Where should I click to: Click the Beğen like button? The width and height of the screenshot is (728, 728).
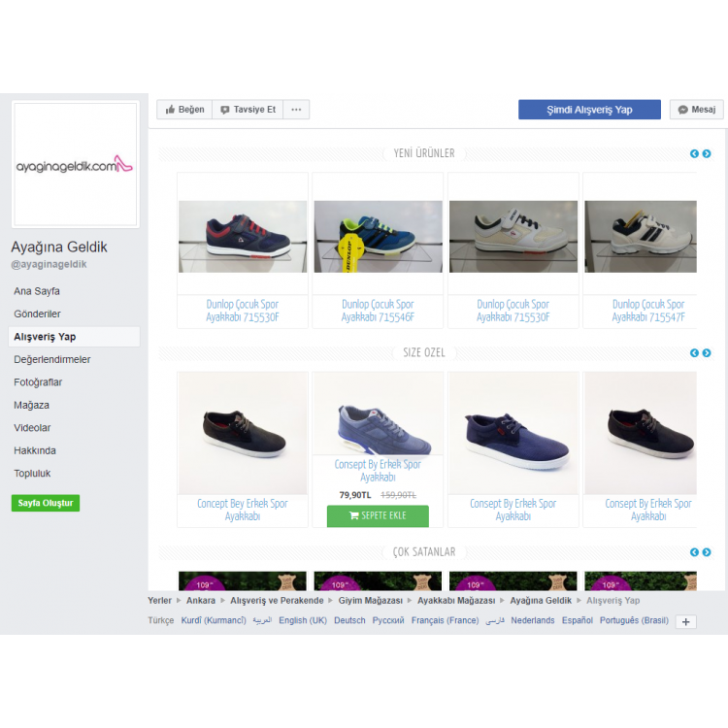[x=184, y=110]
